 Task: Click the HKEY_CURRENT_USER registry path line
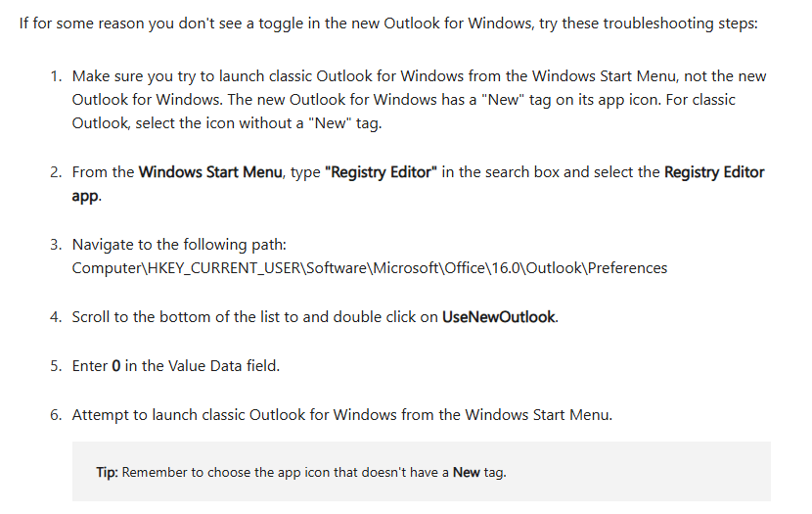point(369,268)
